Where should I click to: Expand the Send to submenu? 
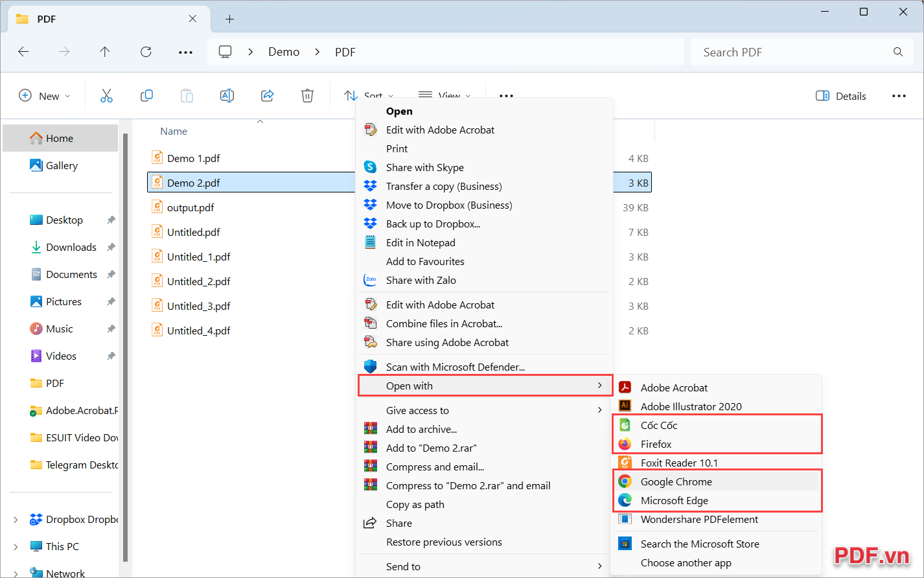tap(485, 566)
